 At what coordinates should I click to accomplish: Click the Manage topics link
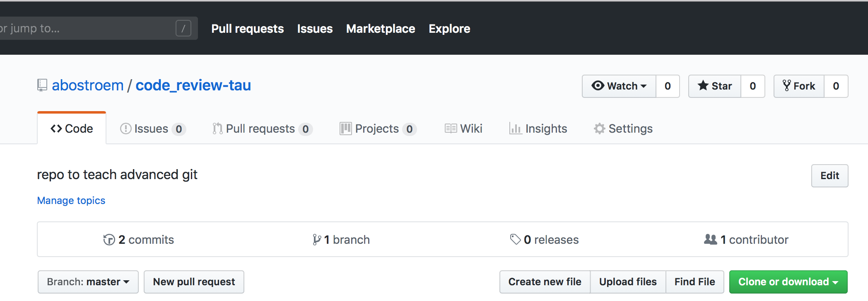click(x=71, y=201)
